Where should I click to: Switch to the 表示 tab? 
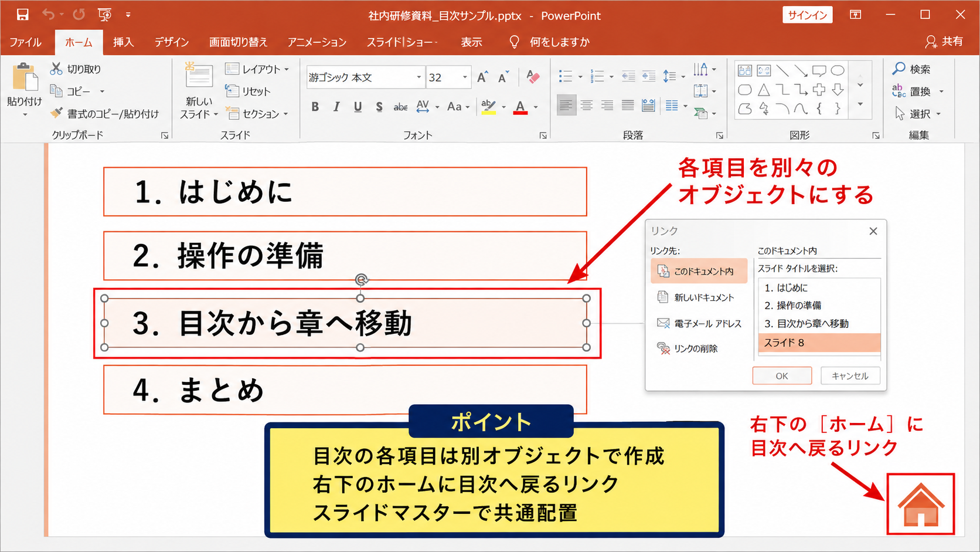[x=471, y=42]
